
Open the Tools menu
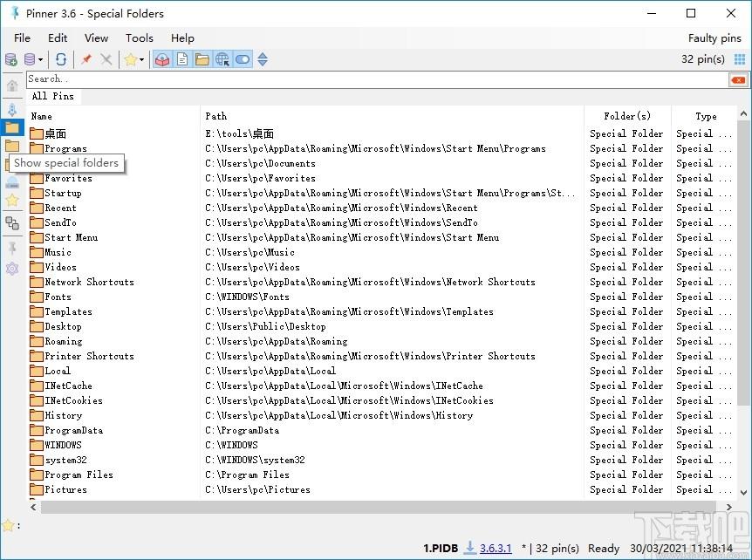tap(139, 38)
